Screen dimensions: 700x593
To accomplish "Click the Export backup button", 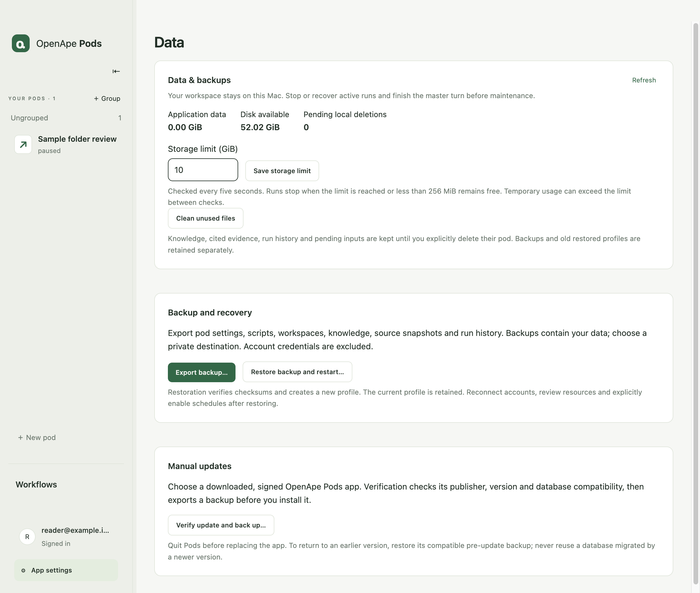I will pos(201,372).
